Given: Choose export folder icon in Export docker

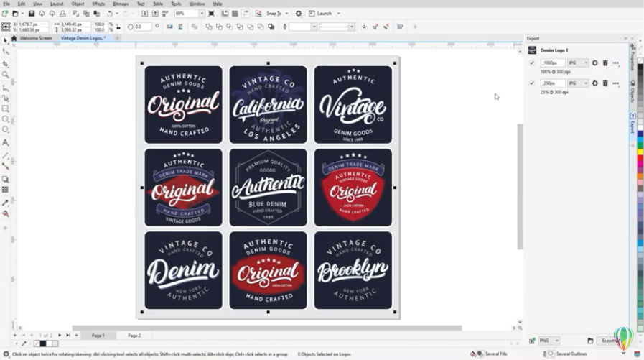Looking at the screenshot, I should tap(590, 341).
